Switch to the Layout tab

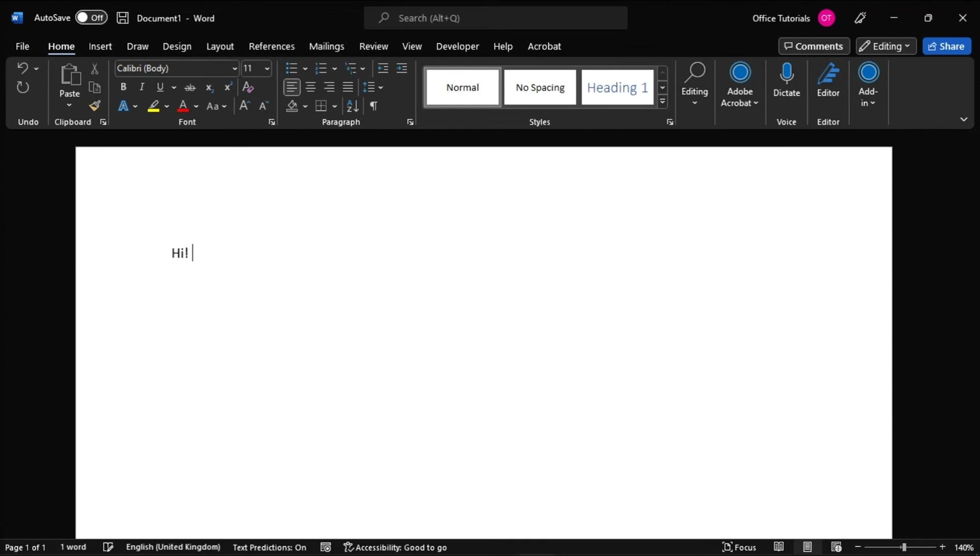(x=220, y=46)
